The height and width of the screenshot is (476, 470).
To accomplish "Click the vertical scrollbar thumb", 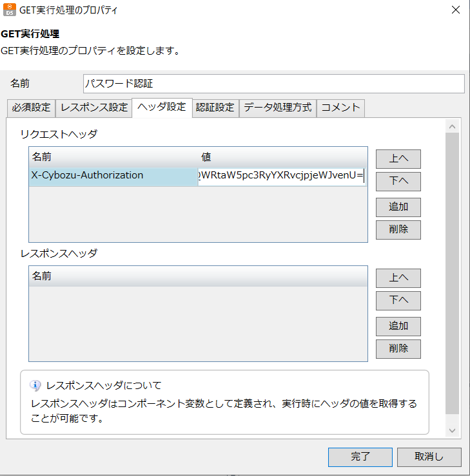I will (x=452, y=273).
